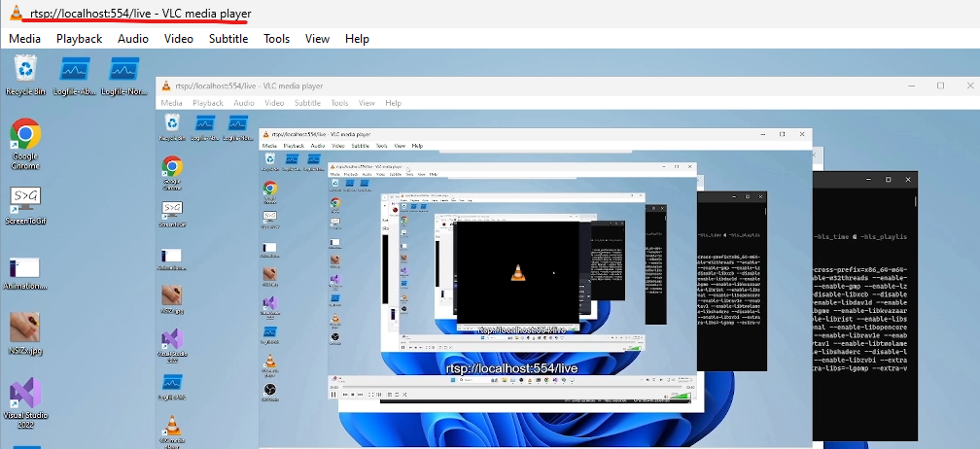Close the second nested VLC window

[802, 134]
